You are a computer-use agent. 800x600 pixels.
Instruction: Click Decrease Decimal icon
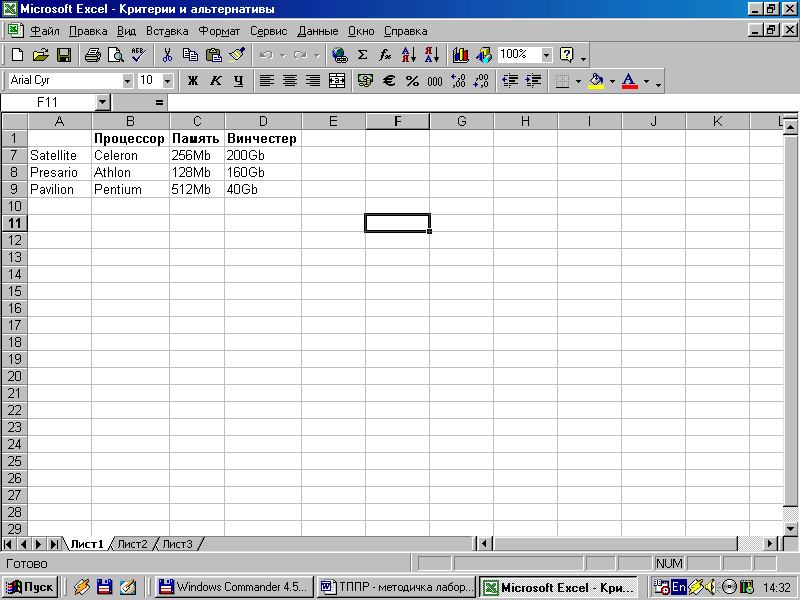coord(481,81)
